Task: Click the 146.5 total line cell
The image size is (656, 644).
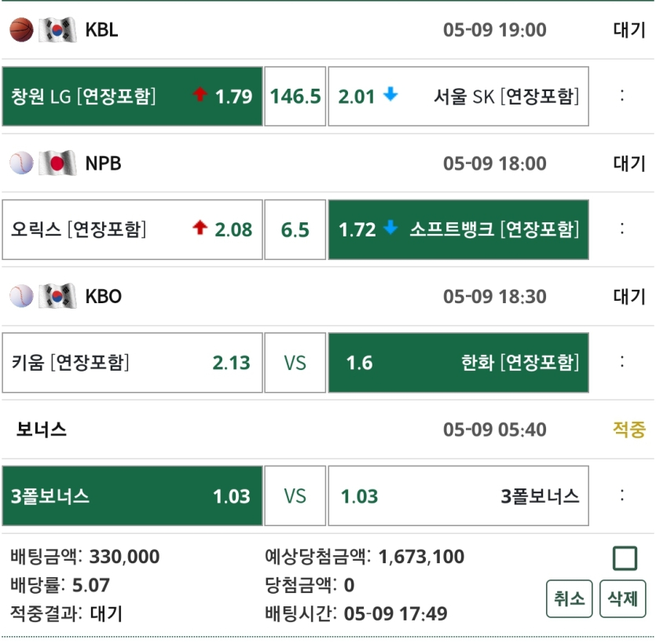Action: pos(295,96)
